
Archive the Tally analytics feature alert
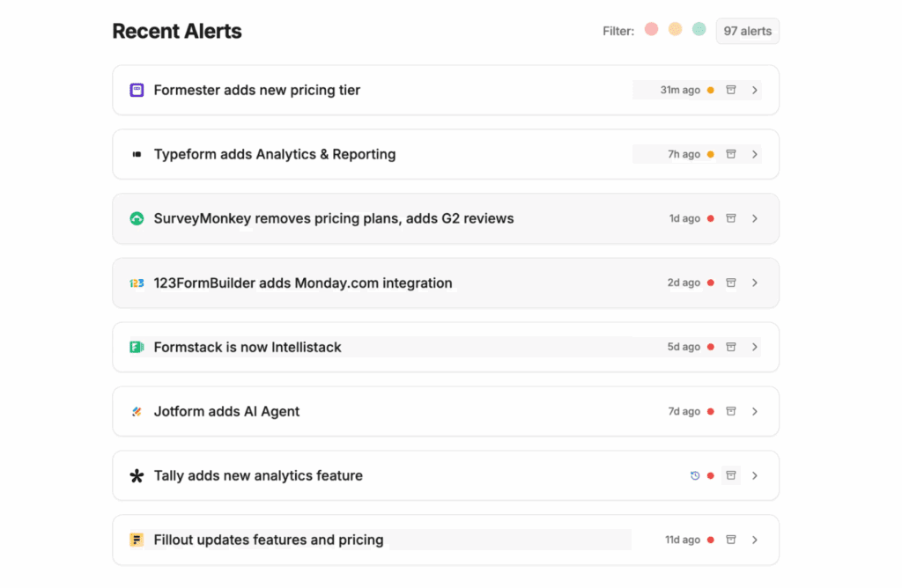tap(730, 475)
